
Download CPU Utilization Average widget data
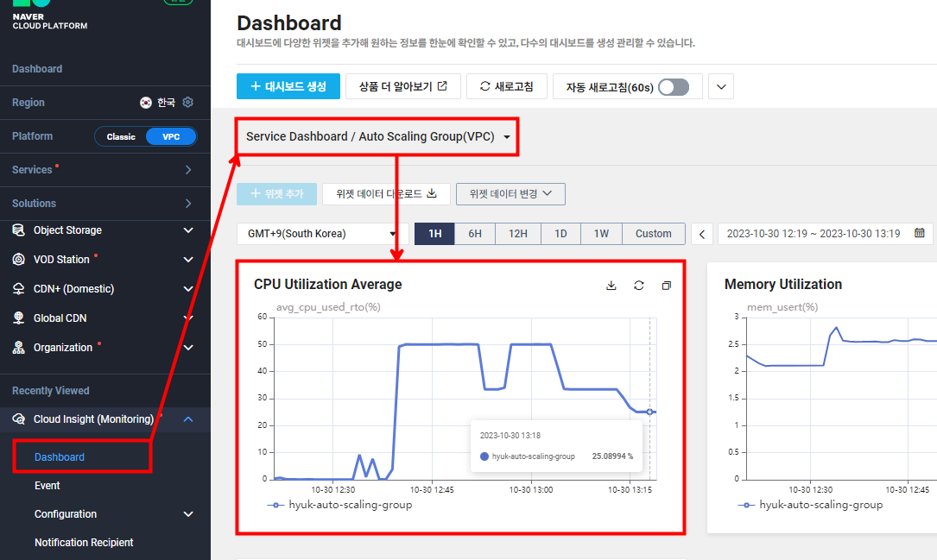tap(611, 286)
